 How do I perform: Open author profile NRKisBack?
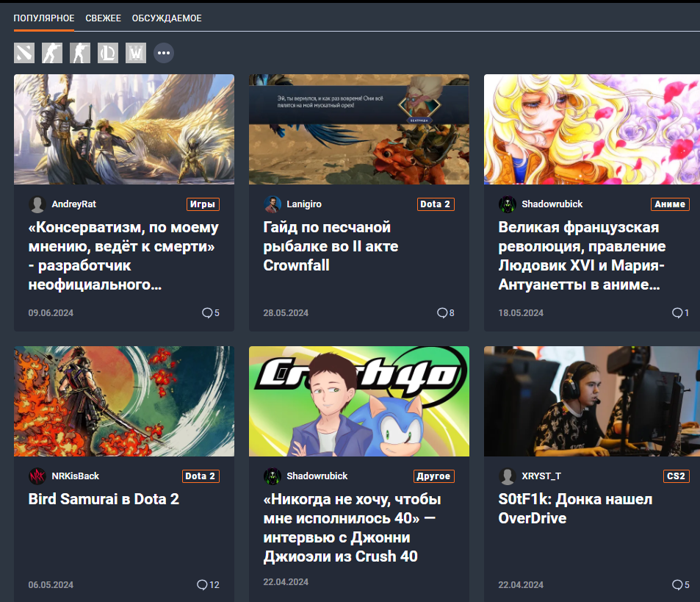click(76, 476)
